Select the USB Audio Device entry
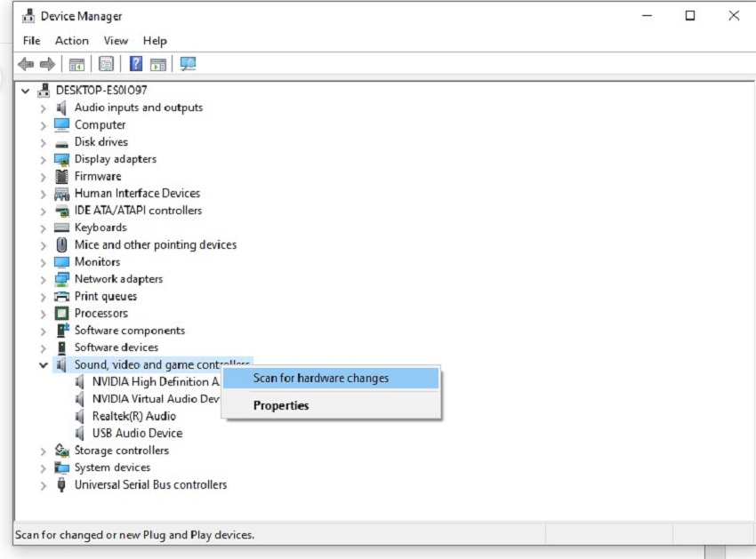This screenshot has width=756, height=559. 137,433
